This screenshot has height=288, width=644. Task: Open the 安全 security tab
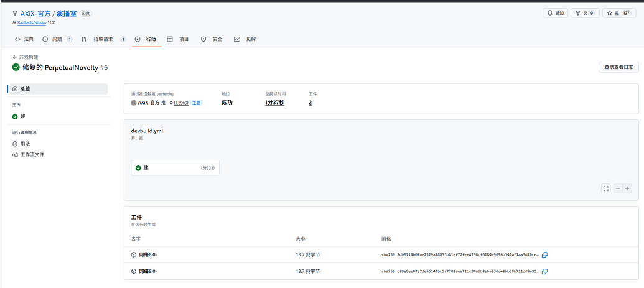pyautogui.click(x=212, y=39)
